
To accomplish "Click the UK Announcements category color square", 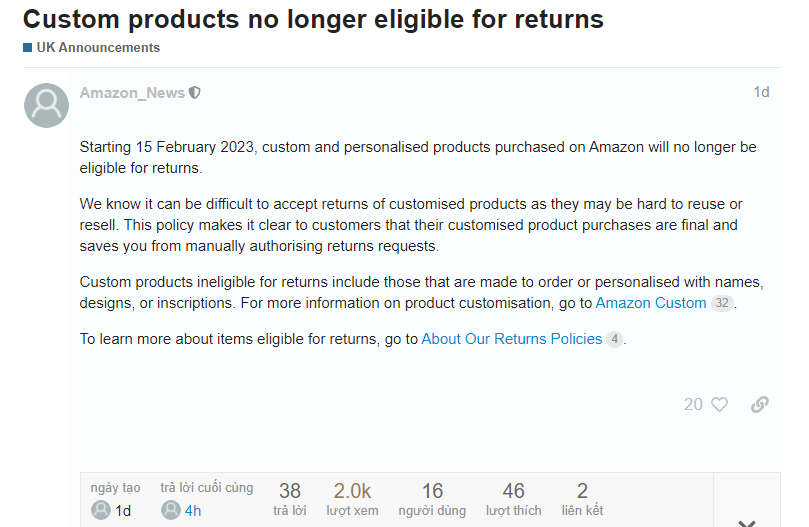I will click(27, 48).
